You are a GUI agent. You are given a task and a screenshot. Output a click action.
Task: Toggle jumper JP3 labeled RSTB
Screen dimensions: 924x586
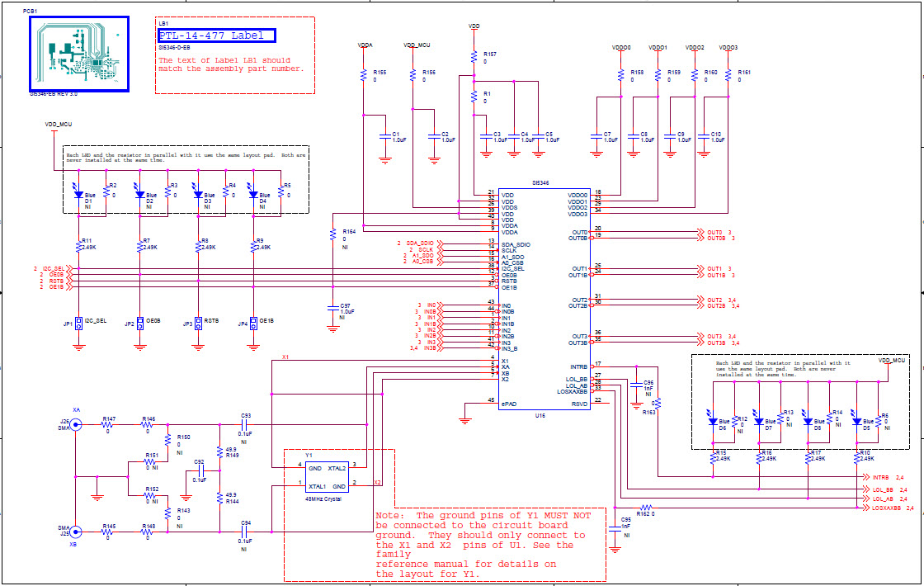[x=199, y=324]
